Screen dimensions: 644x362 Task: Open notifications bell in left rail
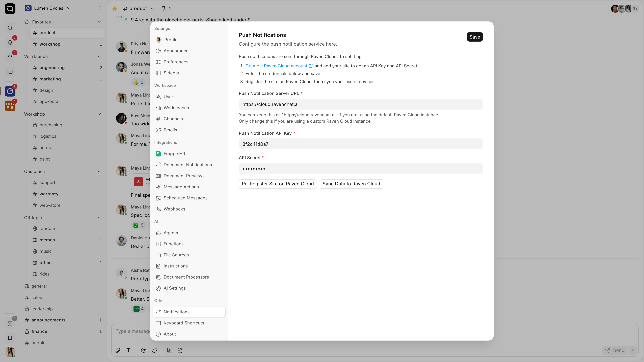[x=10, y=42]
